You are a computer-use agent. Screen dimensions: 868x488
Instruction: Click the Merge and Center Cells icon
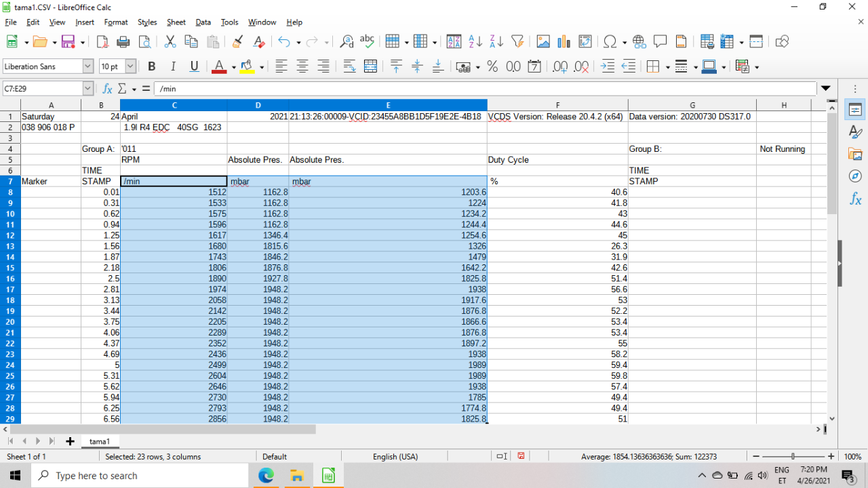coord(370,66)
